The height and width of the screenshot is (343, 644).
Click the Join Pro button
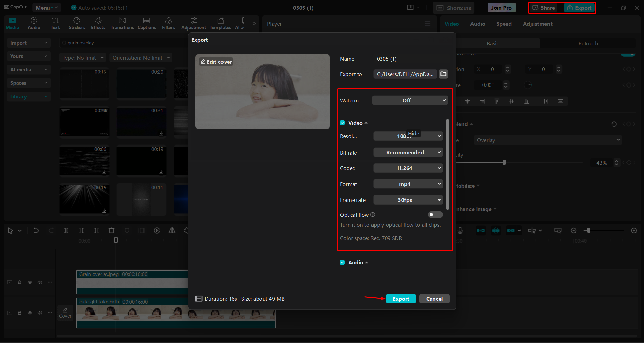pyautogui.click(x=501, y=7)
